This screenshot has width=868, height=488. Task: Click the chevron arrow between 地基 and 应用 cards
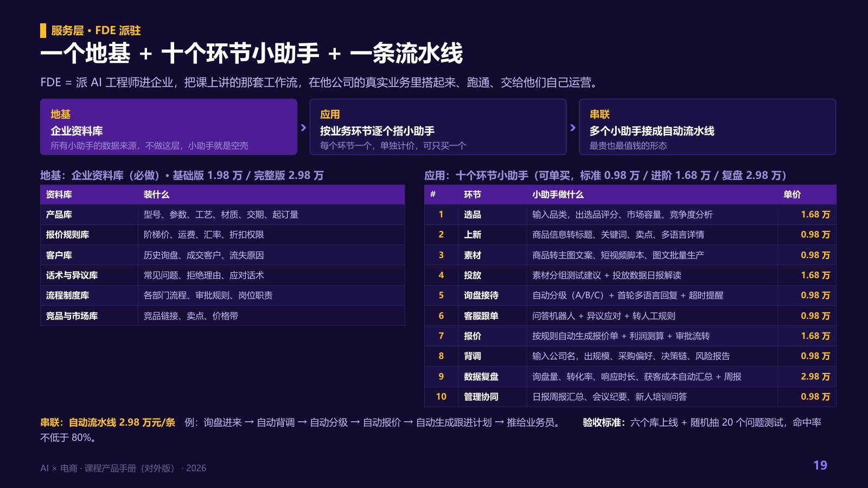coord(303,127)
